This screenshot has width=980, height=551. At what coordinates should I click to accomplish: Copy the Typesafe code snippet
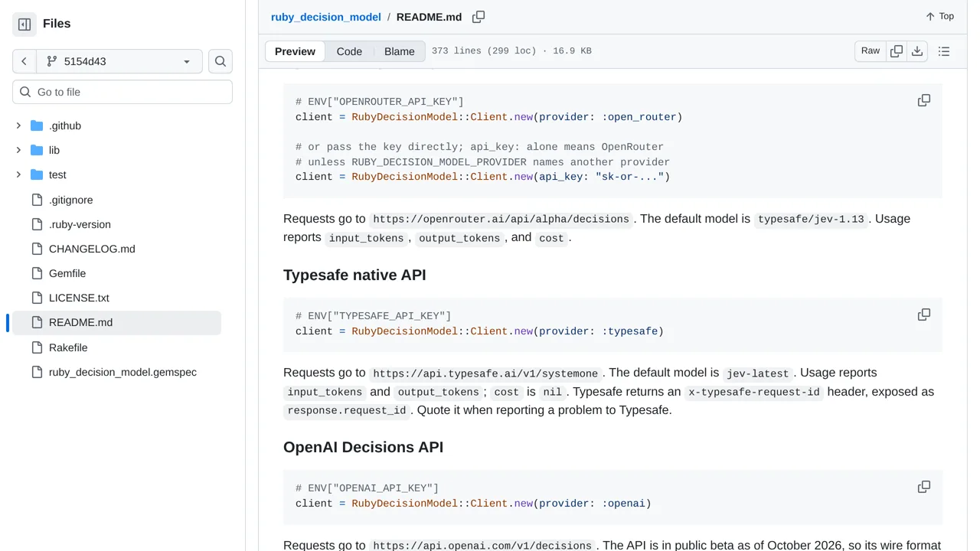tap(924, 315)
